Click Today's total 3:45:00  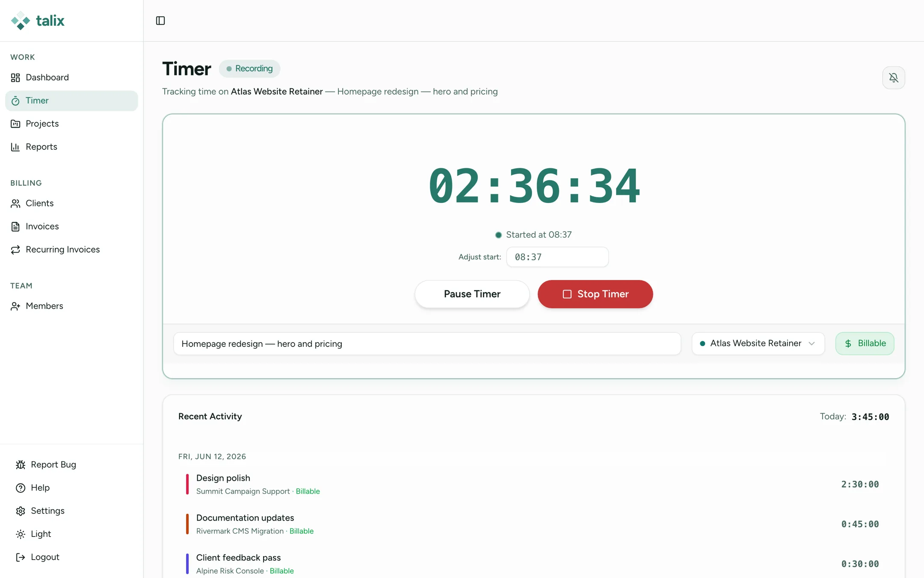[x=870, y=417]
